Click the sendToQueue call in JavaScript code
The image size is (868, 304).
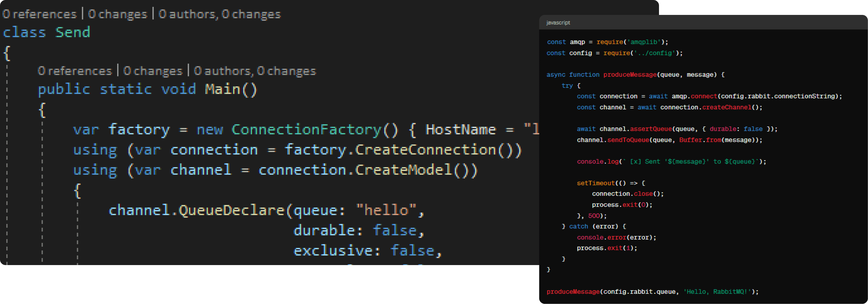coord(628,140)
